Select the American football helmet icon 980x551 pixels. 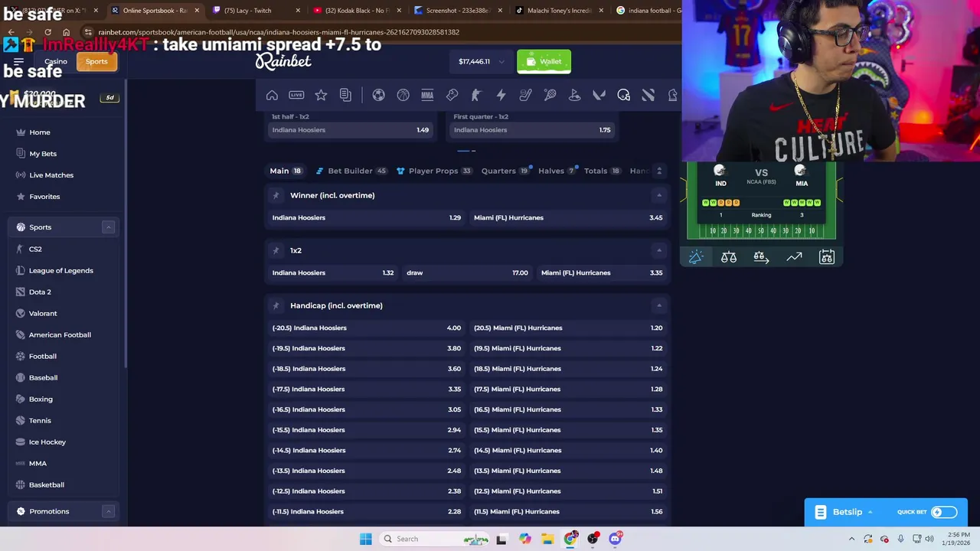623,95
